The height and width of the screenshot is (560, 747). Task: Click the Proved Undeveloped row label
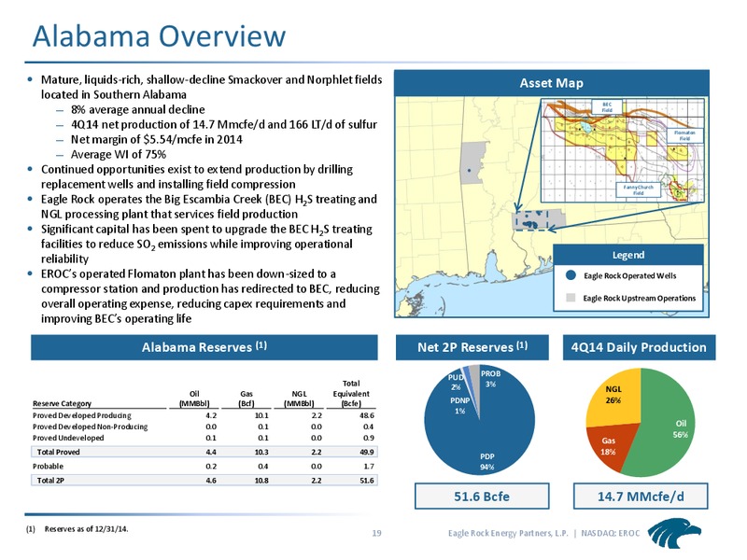tap(68, 438)
